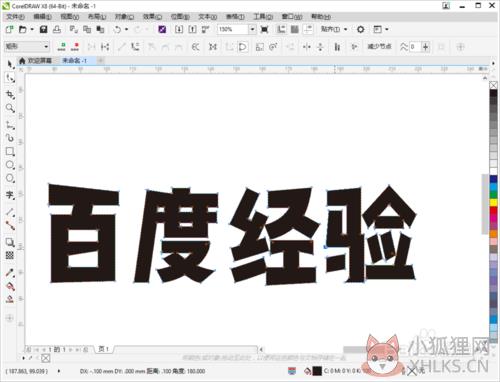
Task: Toggle Close curve button
Action: click(x=243, y=47)
